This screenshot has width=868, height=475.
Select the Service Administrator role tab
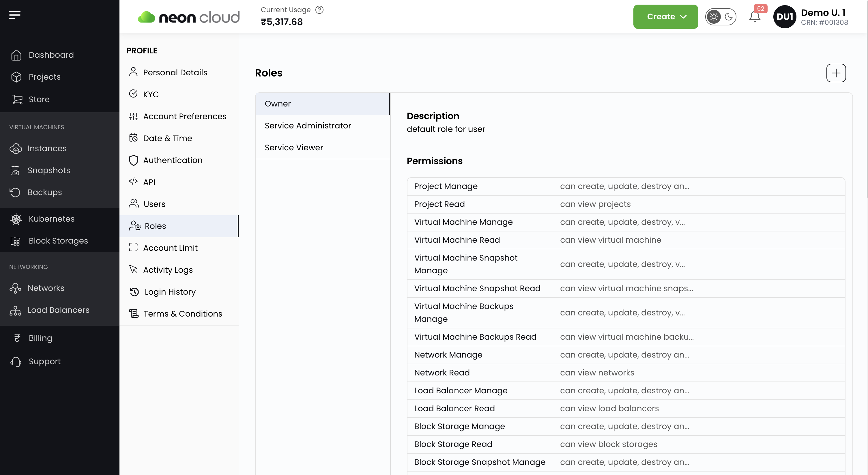tap(308, 126)
